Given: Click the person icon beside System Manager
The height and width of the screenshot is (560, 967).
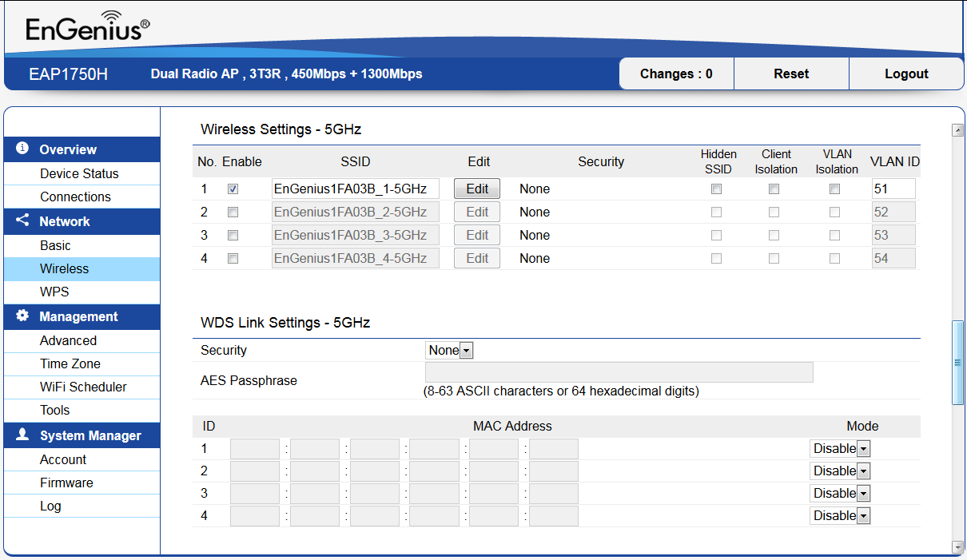Looking at the screenshot, I should [x=22, y=435].
